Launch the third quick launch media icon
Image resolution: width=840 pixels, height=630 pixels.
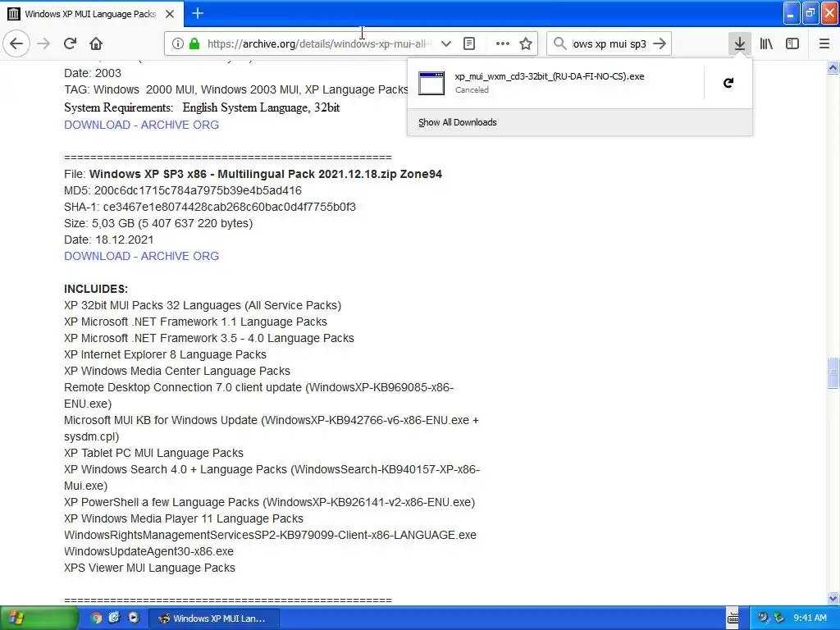coord(134,619)
